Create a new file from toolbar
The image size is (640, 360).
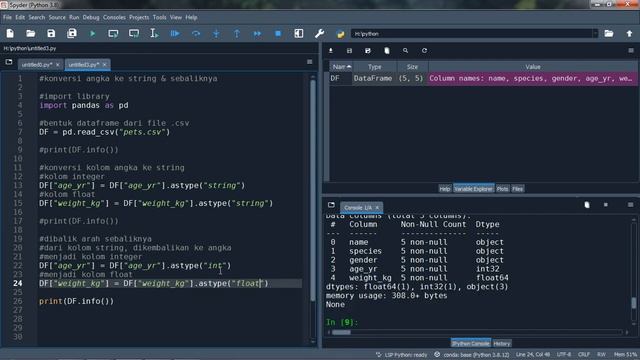(x=10, y=33)
